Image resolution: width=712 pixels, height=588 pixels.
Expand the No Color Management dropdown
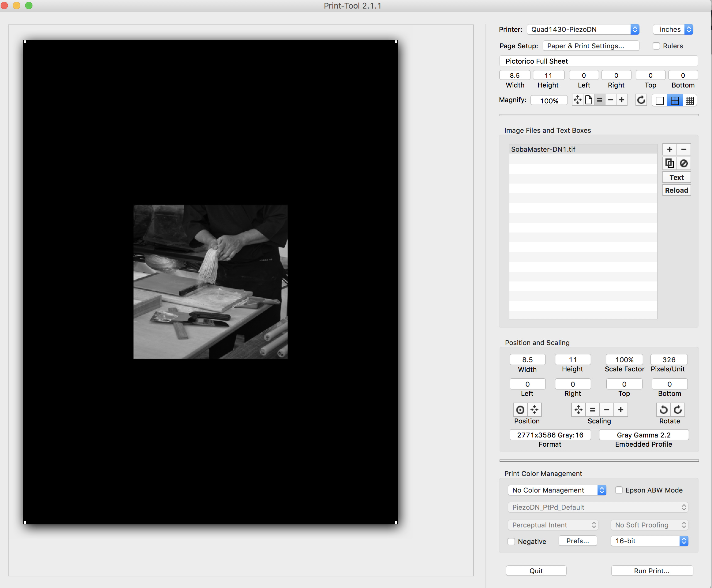[x=557, y=490]
